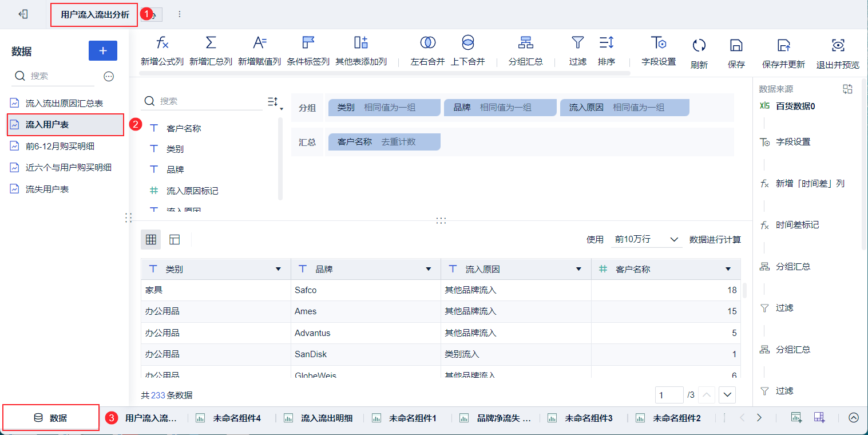Click the 流入原因 相同值为一组 grouping chip
This screenshot has height=435, width=868.
(624, 108)
